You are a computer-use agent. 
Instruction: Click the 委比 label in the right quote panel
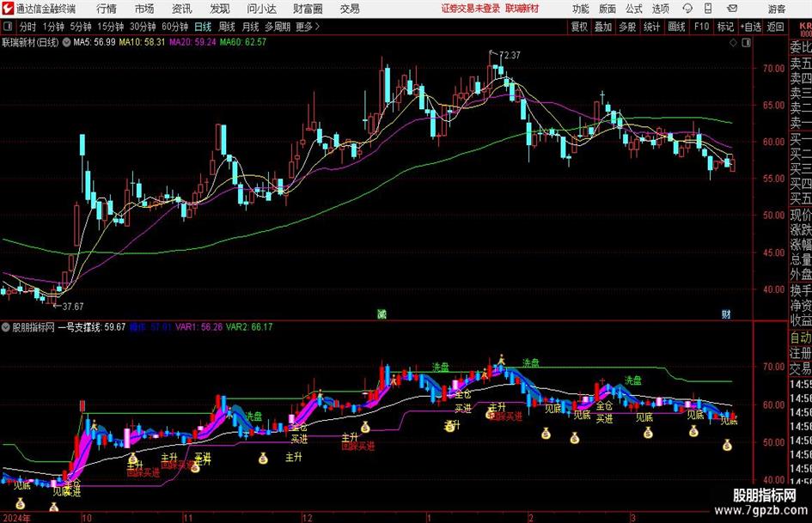click(801, 47)
